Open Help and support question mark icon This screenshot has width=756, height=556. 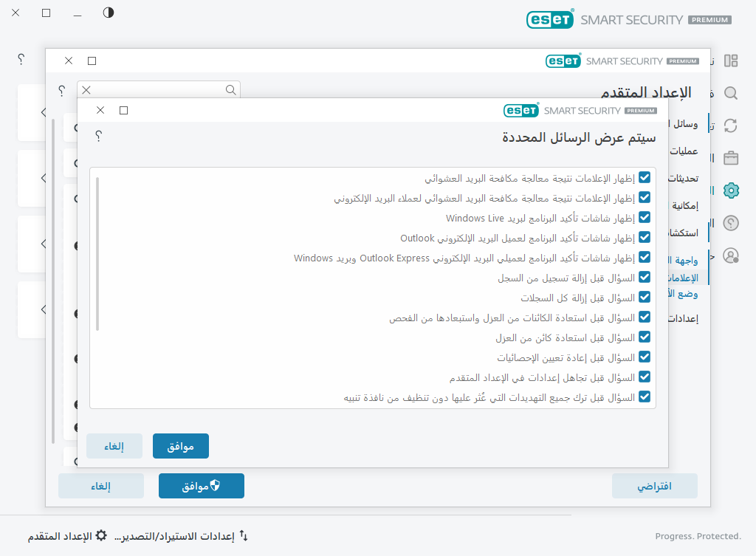click(730, 222)
